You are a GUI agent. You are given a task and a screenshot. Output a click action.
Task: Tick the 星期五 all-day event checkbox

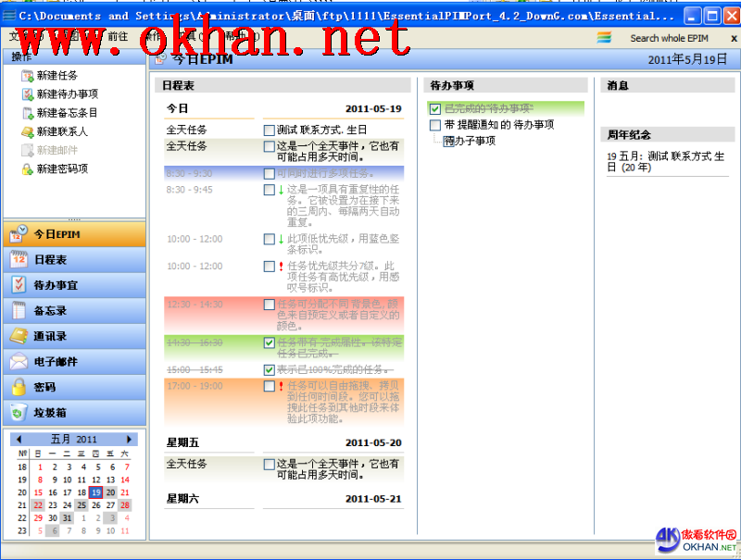click(269, 464)
